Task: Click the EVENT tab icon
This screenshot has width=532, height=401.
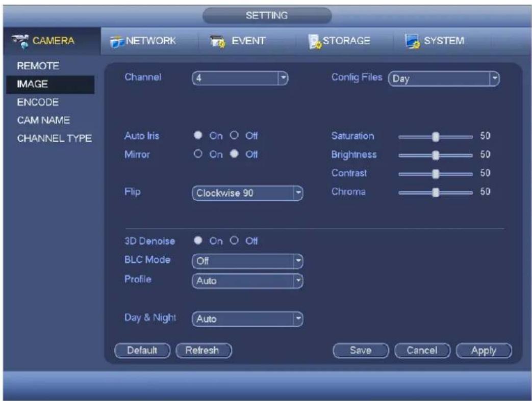Action: (217, 42)
